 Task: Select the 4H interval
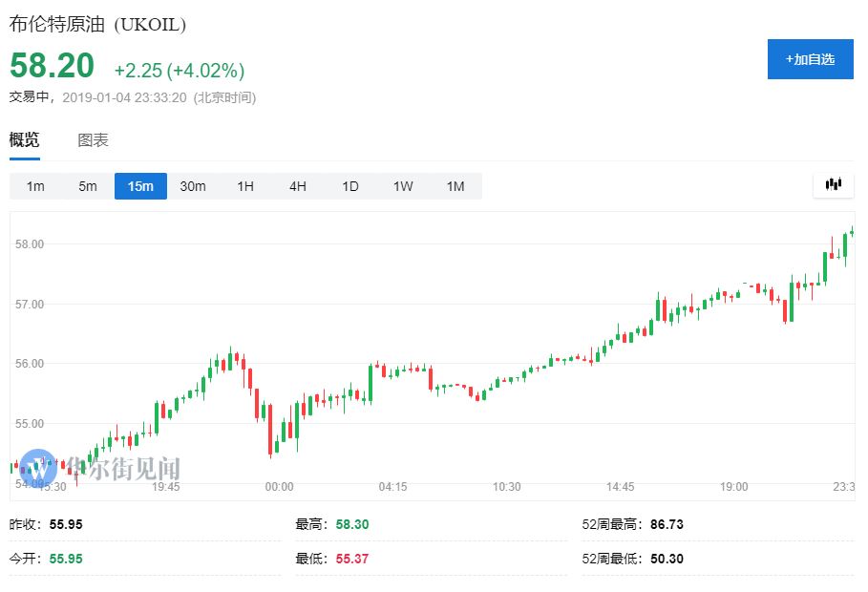pyautogui.click(x=298, y=186)
